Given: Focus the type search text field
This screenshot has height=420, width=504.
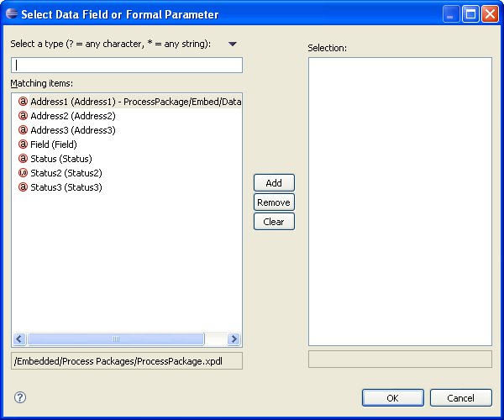Looking at the screenshot, I should (x=127, y=65).
